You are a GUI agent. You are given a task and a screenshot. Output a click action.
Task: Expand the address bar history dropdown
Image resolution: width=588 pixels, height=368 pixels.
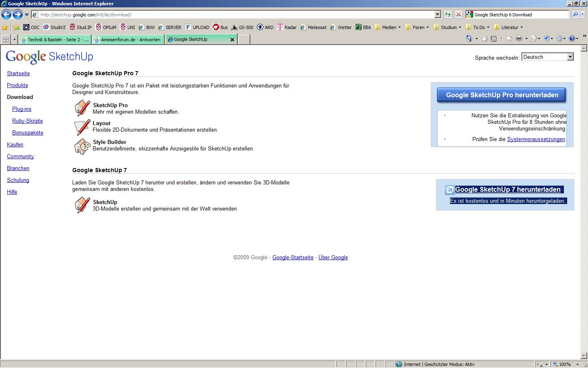pyautogui.click(x=438, y=15)
